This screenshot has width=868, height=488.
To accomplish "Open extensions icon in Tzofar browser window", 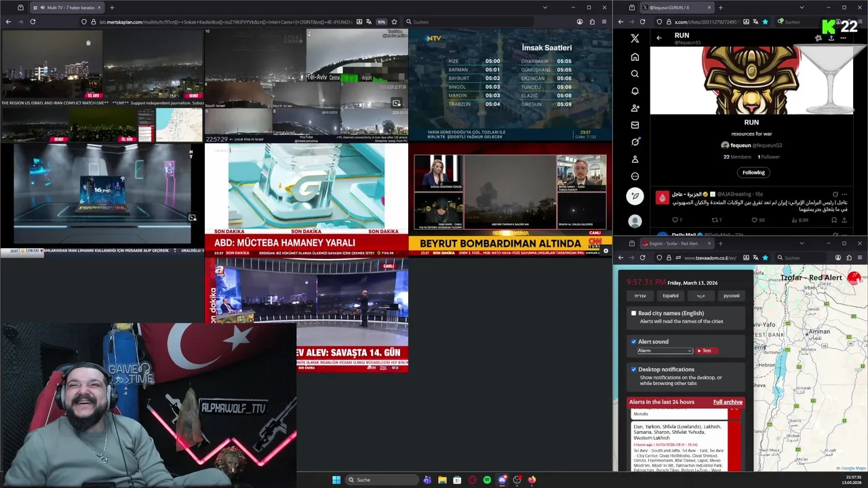I will point(850,258).
